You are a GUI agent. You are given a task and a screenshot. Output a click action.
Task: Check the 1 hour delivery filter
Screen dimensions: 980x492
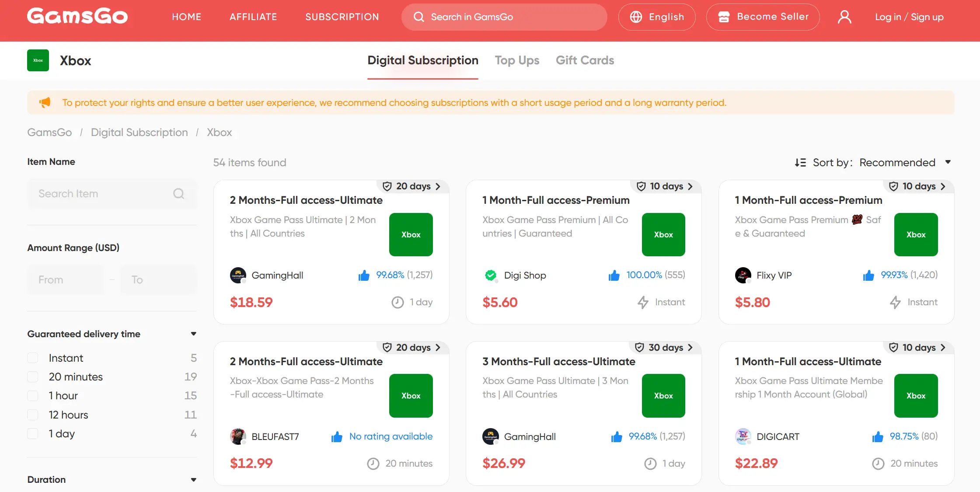click(x=33, y=396)
